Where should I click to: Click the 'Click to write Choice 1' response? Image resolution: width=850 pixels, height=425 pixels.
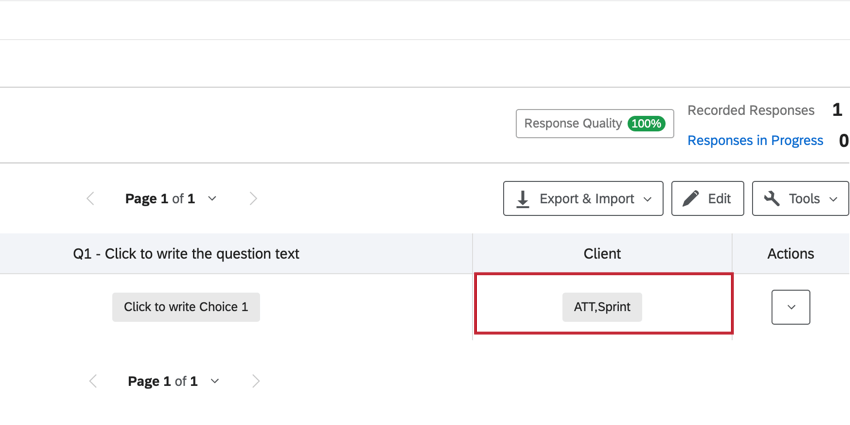tap(186, 307)
